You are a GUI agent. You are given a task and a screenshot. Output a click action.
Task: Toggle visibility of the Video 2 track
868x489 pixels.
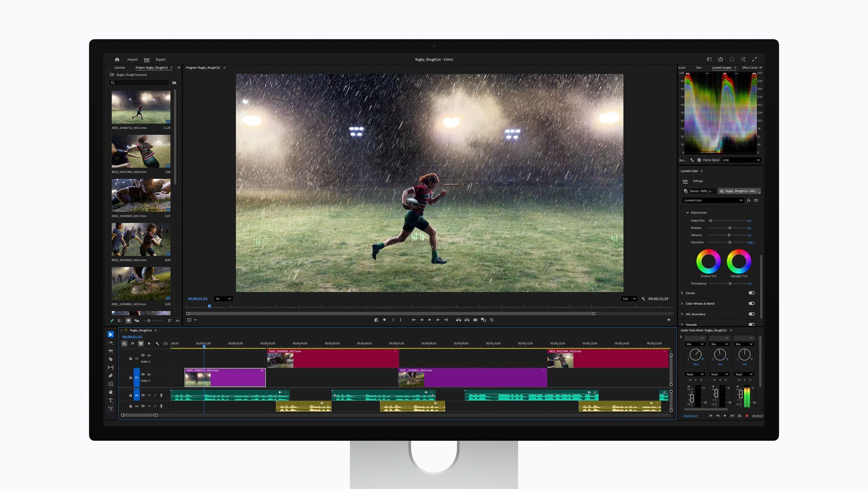tap(149, 356)
